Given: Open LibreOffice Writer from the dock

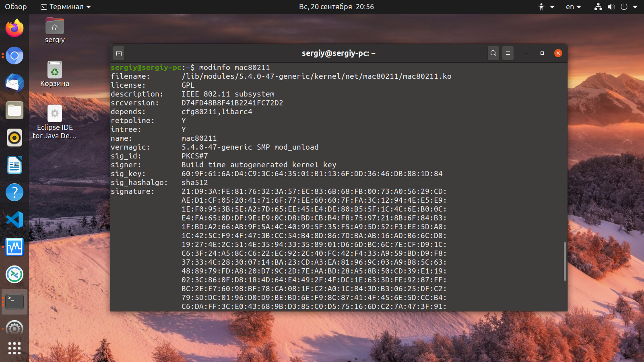Looking at the screenshot, I should [14, 165].
